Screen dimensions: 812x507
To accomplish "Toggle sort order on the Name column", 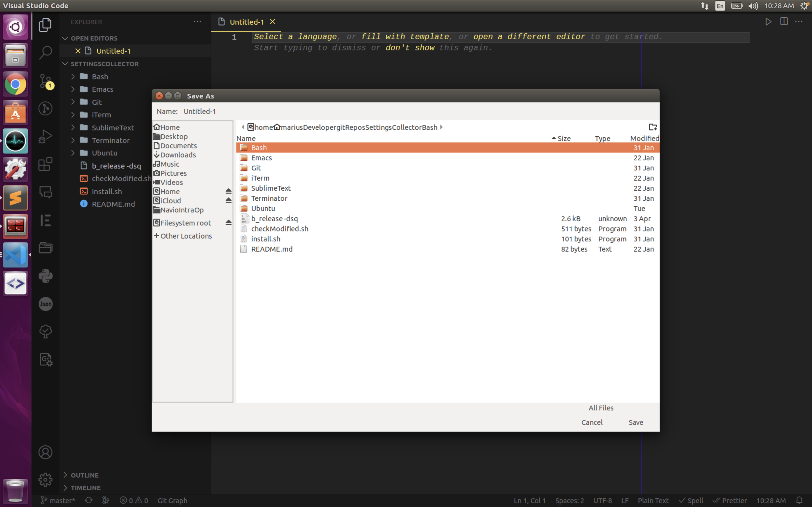I will pyautogui.click(x=246, y=138).
